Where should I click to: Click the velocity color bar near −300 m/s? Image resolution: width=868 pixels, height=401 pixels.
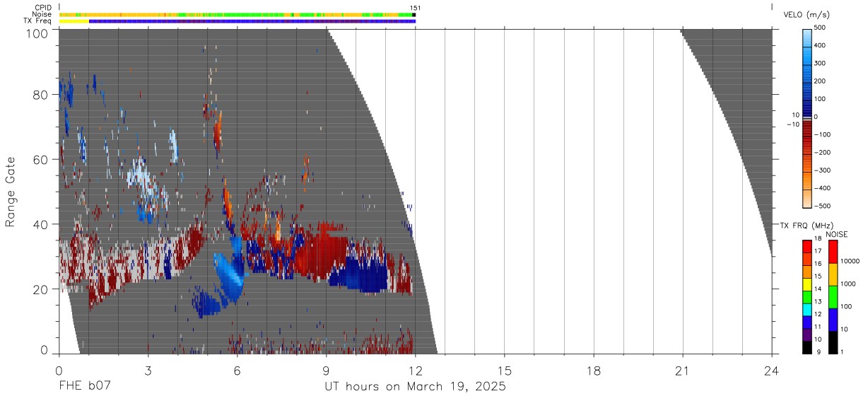coord(807,171)
